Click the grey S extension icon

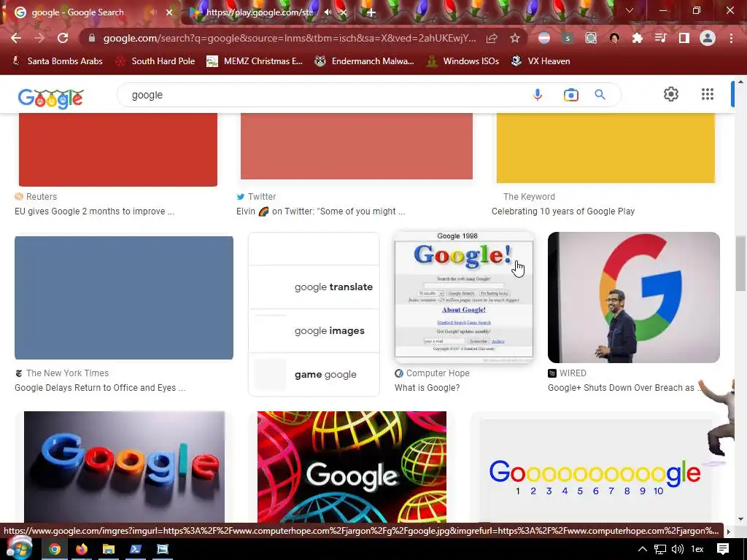567,38
